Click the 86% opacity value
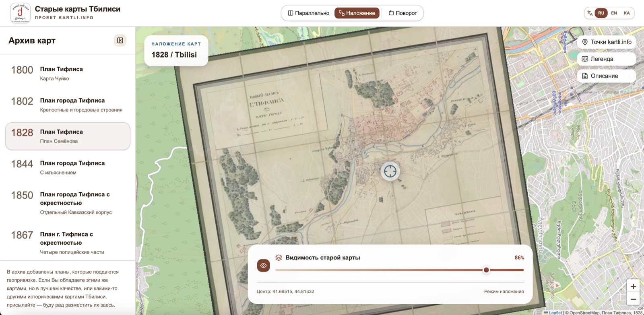This screenshot has width=644, height=315. (519, 257)
